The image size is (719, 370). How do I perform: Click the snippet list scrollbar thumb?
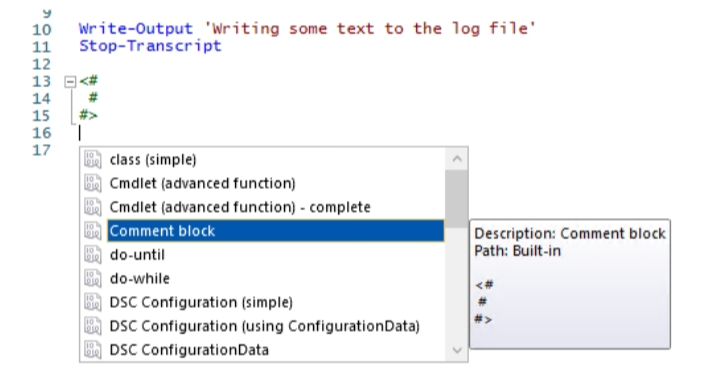pos(456,199)
